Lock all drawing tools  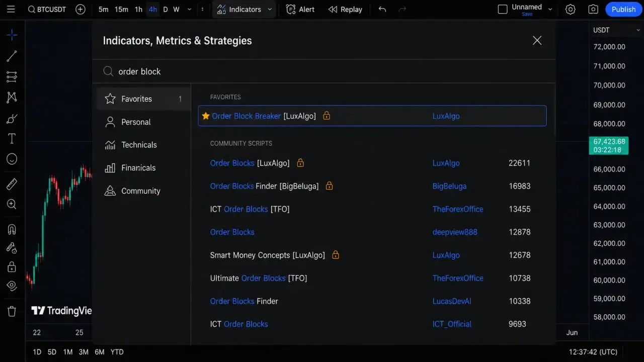(x=12, y=267)
